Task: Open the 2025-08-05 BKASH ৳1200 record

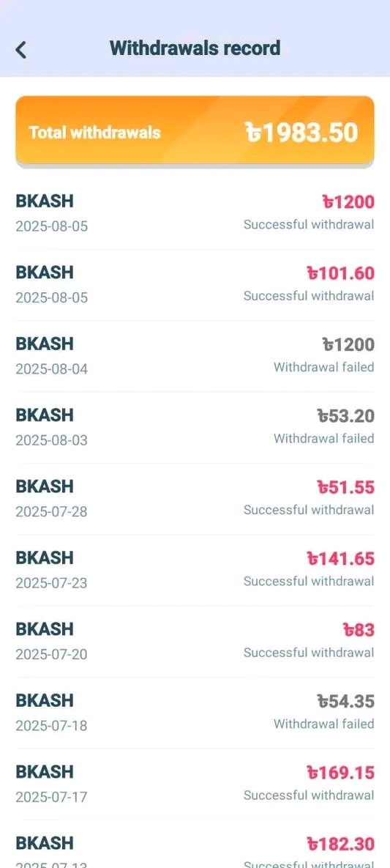Action: pyautogui.click(x=195, y=214)
